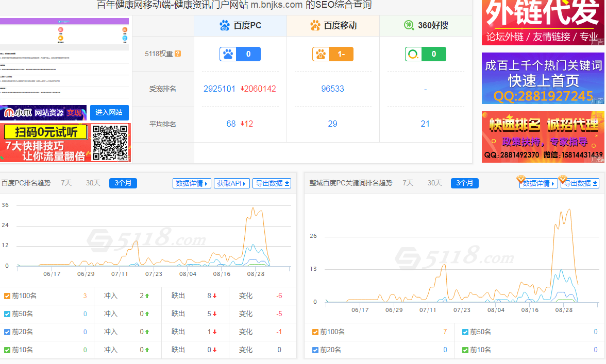Click the 受宠排名 row label
The width and height of the screenshot is (606, 364).
(x=163, y=89)
